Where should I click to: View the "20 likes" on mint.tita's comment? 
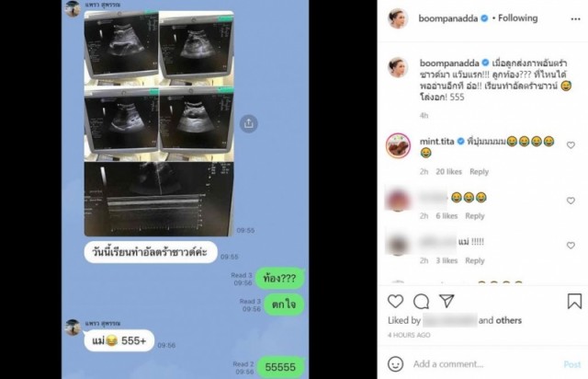point(448,172)
